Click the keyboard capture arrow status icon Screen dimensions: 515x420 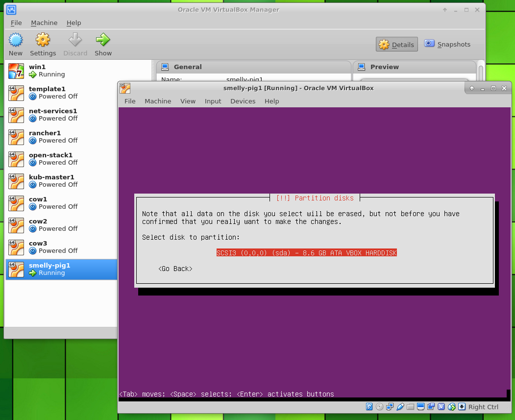pos(462,407)
